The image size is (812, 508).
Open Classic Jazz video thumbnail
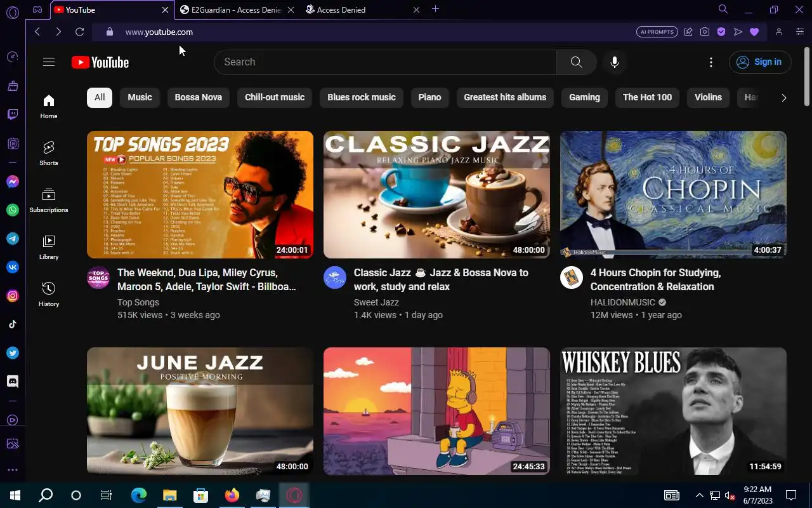click(x=436, y=194)
